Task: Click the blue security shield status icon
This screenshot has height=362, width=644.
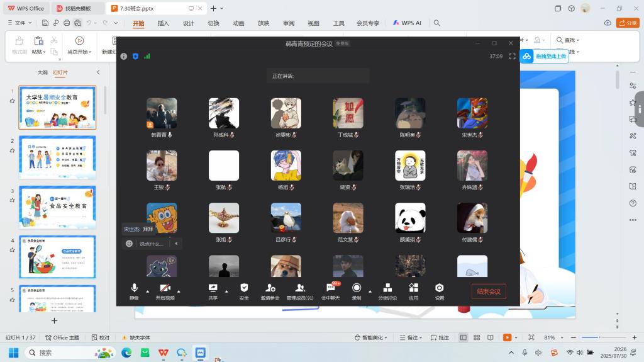Action: click(136, 57)
